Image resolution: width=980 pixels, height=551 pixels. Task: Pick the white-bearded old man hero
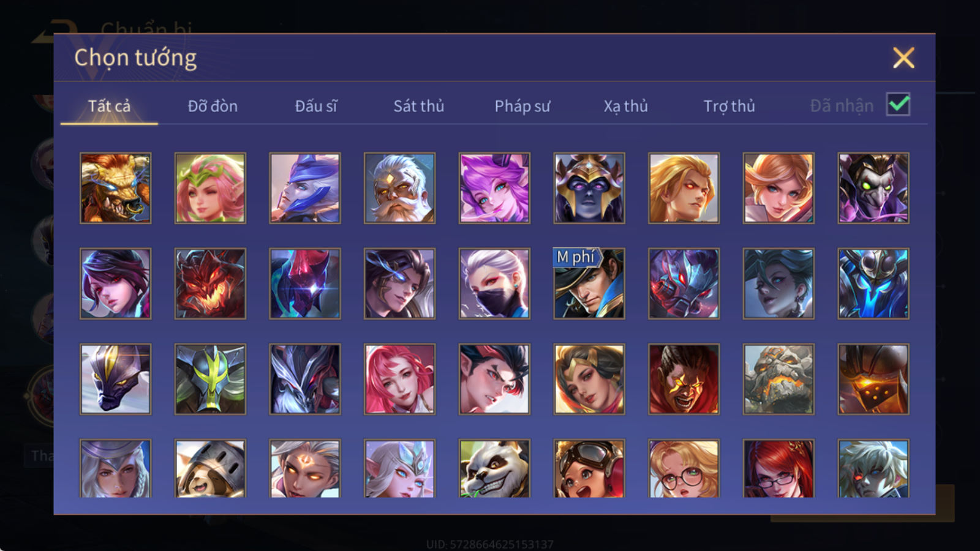click(399, 188)
